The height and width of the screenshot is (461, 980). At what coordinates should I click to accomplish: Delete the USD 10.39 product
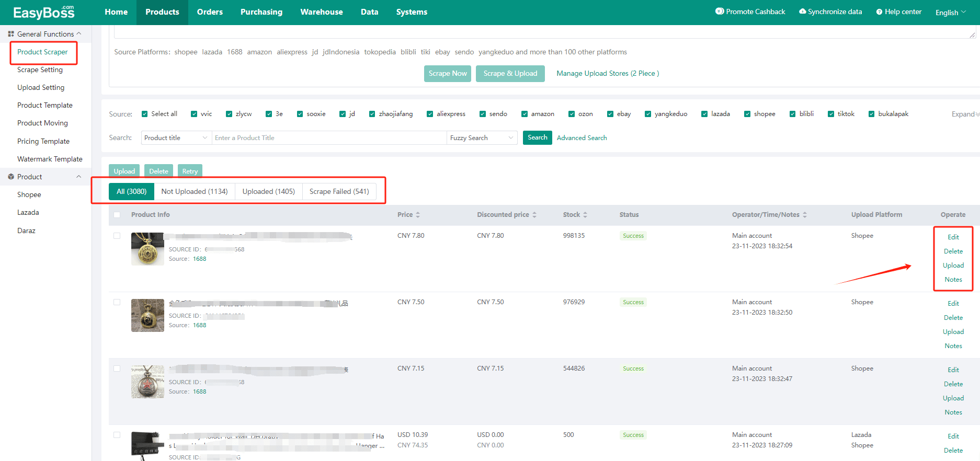[953, 451]
